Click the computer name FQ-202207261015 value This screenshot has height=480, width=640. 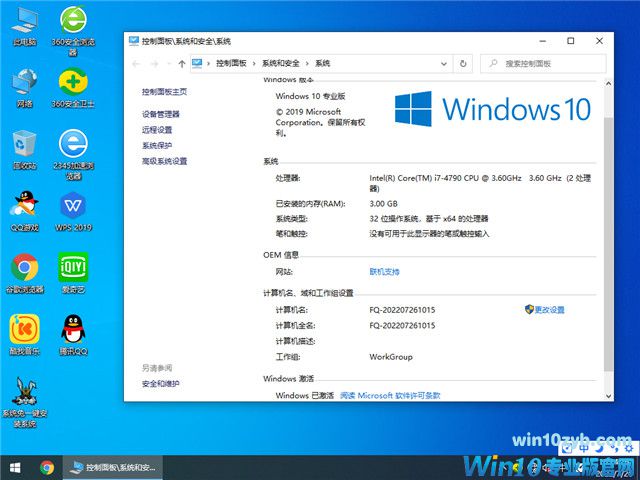[402, 310]
